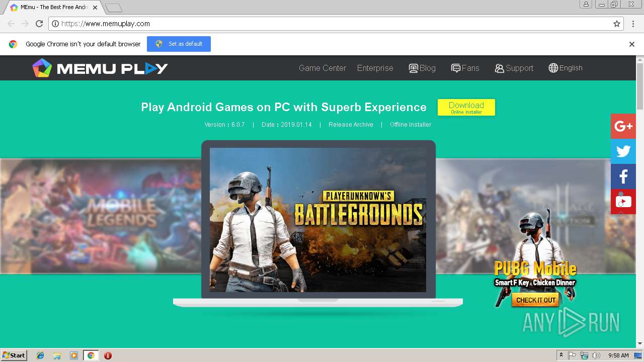Click the PUBG Mobile CHECK IT OUT button
The image size is (644, 362).
536,300
